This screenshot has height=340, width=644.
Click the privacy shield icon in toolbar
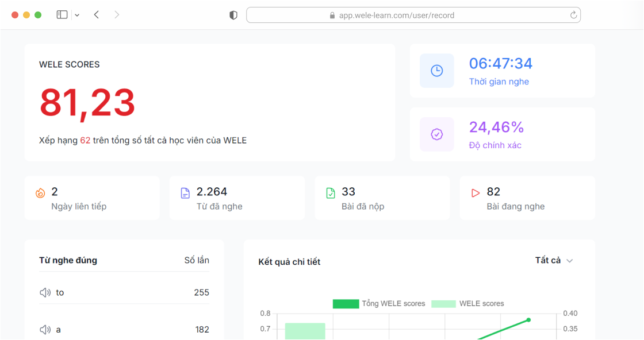coord(233,16)
